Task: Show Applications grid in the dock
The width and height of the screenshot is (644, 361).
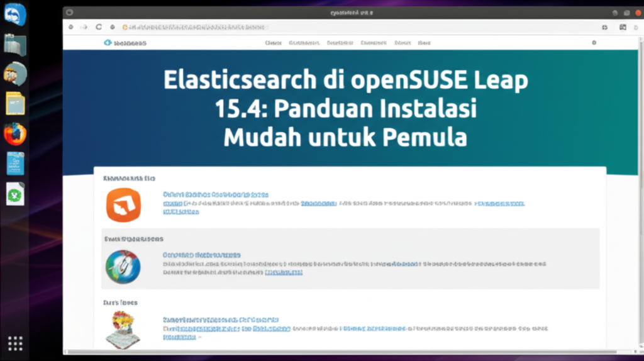Action: point(15,343)
